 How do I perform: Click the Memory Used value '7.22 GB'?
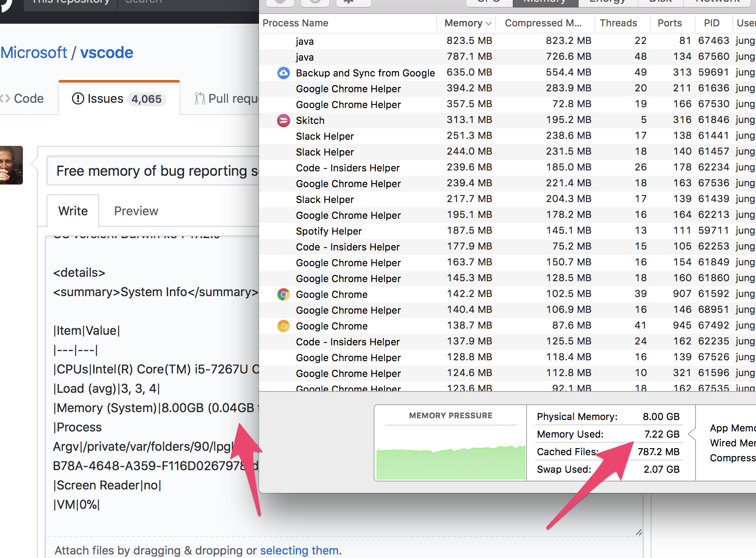pyautogui.click(x=662, y=434)
